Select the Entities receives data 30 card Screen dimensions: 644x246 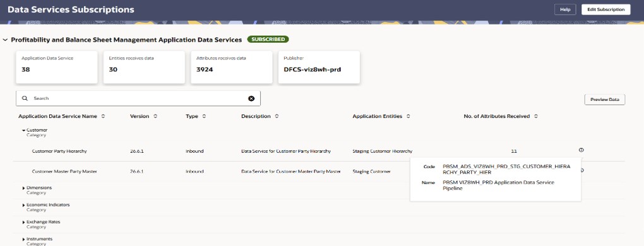(x=144, y=67)
